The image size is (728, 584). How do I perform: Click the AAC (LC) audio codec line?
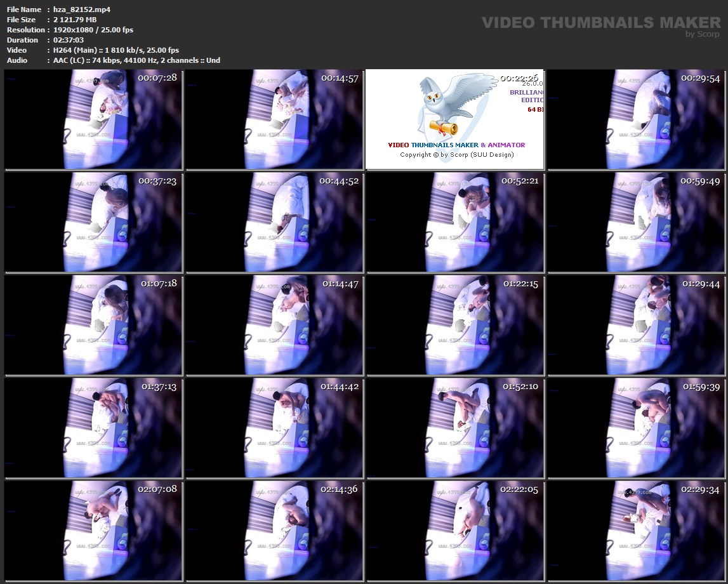pyautogui.click(x=136, y=60)
